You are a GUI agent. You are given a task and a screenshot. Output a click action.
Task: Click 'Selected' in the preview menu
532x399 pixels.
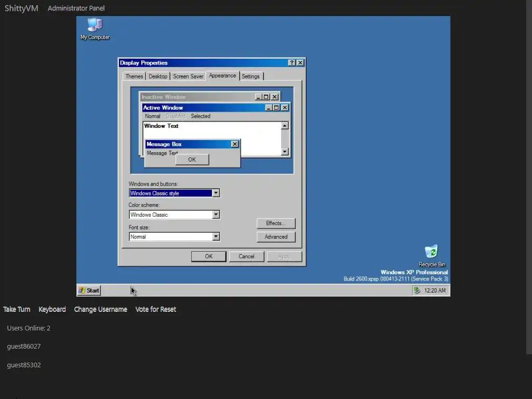click(x=201, y=116)
